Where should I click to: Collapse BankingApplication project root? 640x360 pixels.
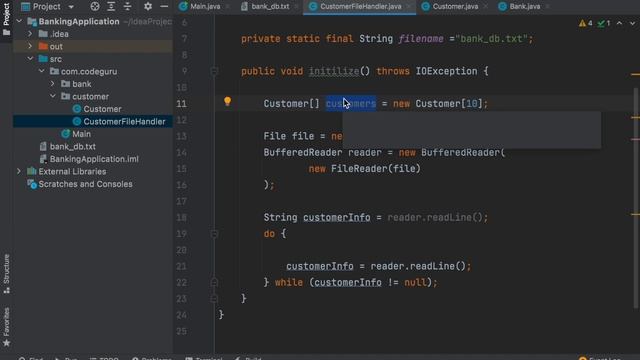click(19, 21)
